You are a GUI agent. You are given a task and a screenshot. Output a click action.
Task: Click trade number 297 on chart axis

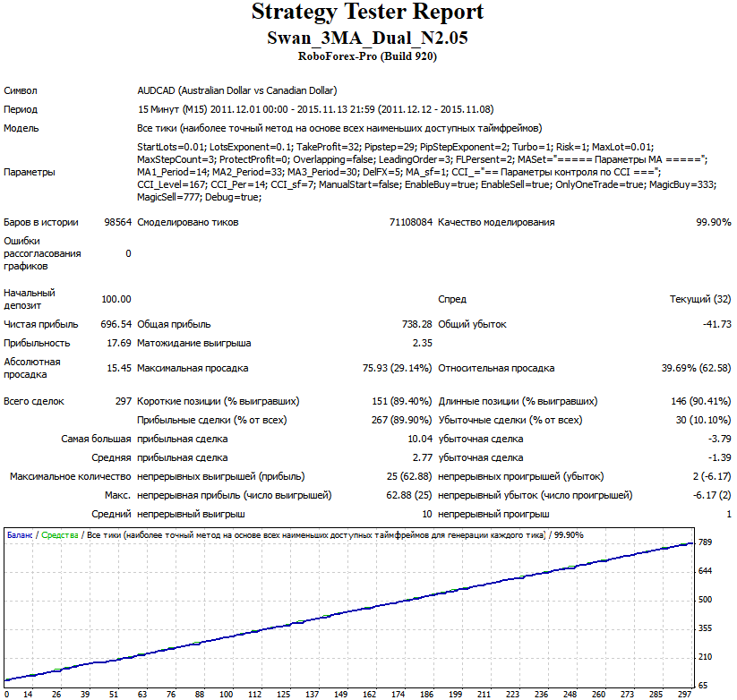pyautogui.click(x=685, y=695)
